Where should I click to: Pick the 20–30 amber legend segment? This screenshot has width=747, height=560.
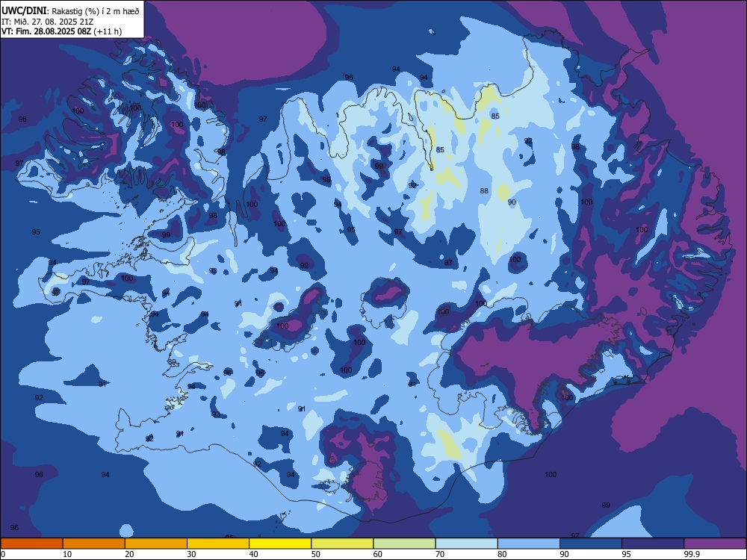tap(156, 544)
